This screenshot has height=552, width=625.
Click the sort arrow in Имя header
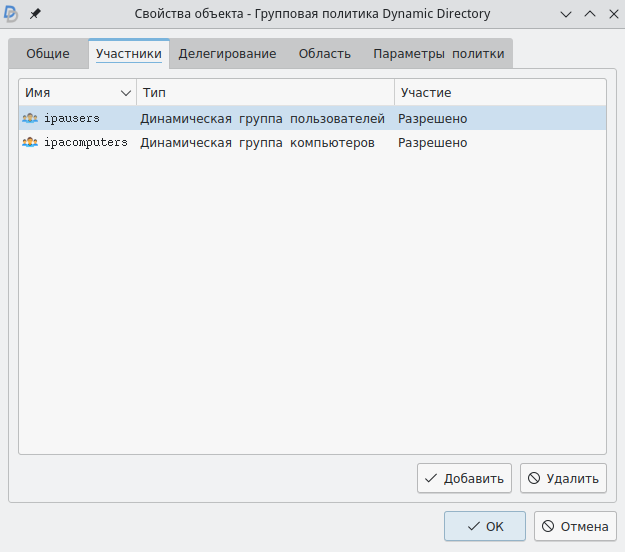click(x=126, y=93)
